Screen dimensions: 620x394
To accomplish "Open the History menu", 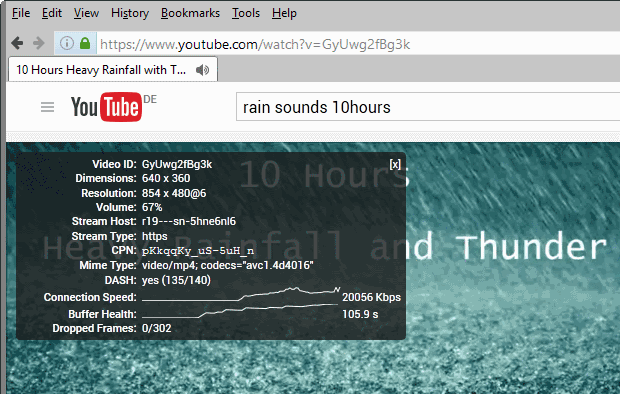I will pos(130,13).
